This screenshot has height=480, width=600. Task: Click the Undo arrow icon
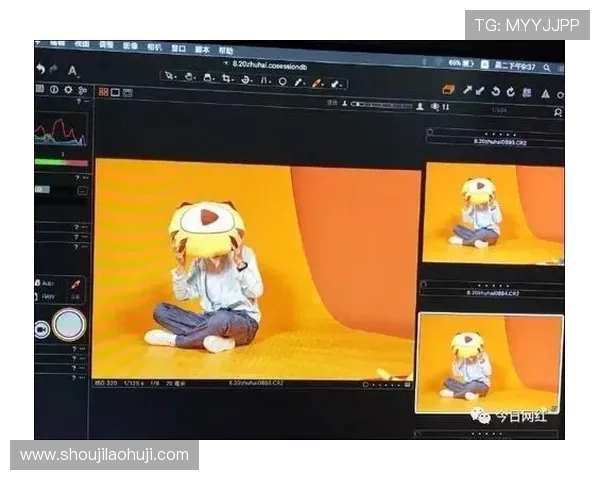[x=41, y=69]
